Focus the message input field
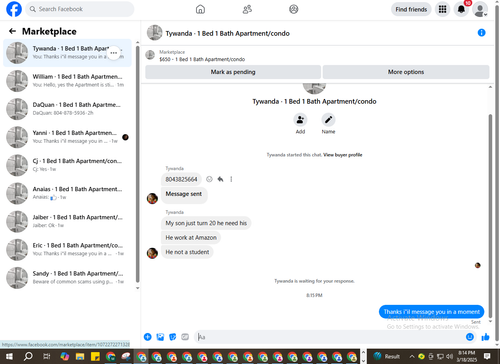The height and width of the screenshot is (364, 500). pos(330,337)
